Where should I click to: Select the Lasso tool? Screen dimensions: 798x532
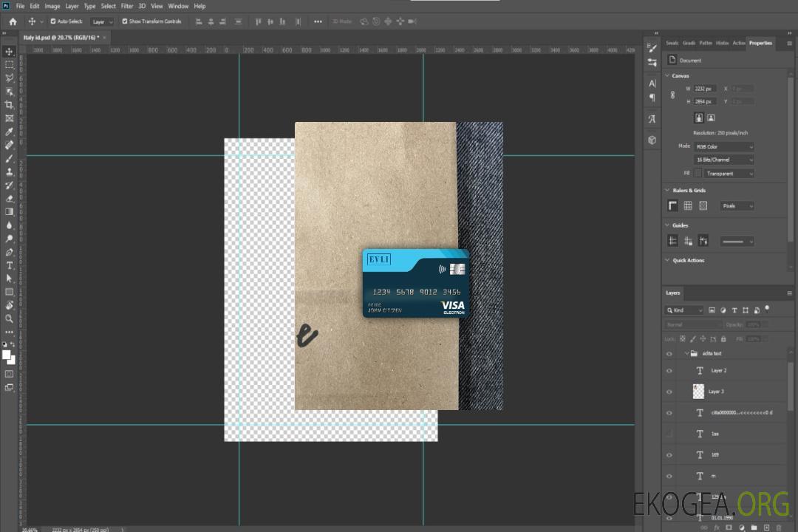pyautogui.click(x=9, y=78)
